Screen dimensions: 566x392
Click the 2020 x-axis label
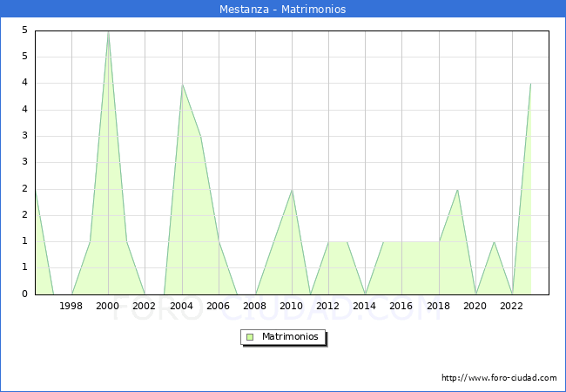pyautogui.click(x=475, y=306)
